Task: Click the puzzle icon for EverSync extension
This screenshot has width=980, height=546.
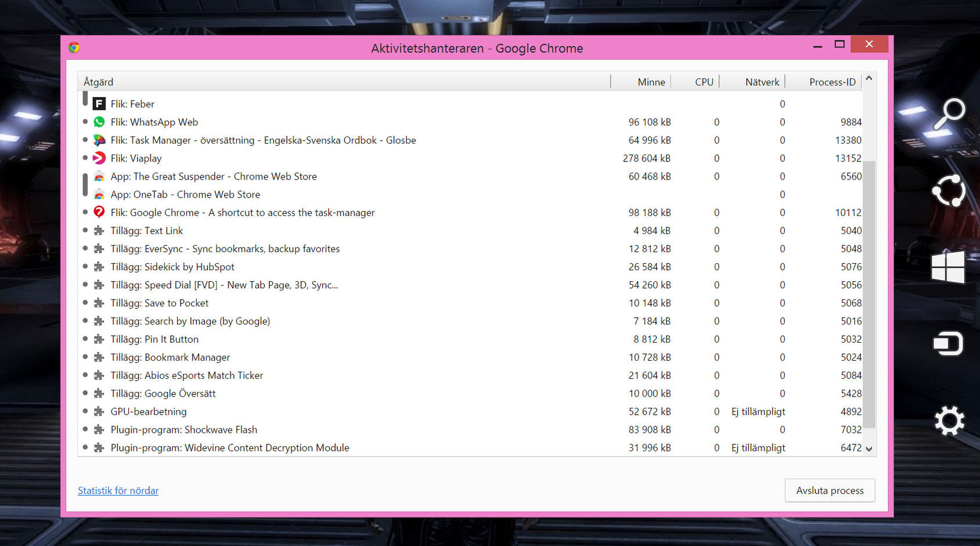Action: click(99, 249)
